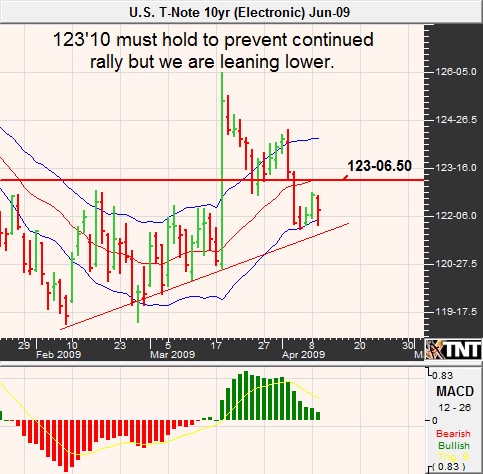Screen dimensions: 483x474
Task: Click the 'Feb 2009' date axis label
Action: 58,354
